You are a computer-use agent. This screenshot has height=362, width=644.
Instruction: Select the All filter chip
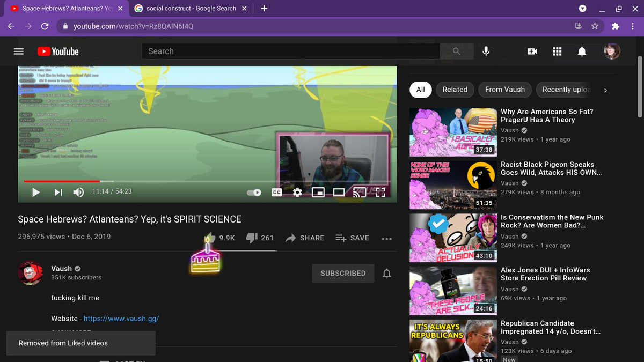(421, 90)
